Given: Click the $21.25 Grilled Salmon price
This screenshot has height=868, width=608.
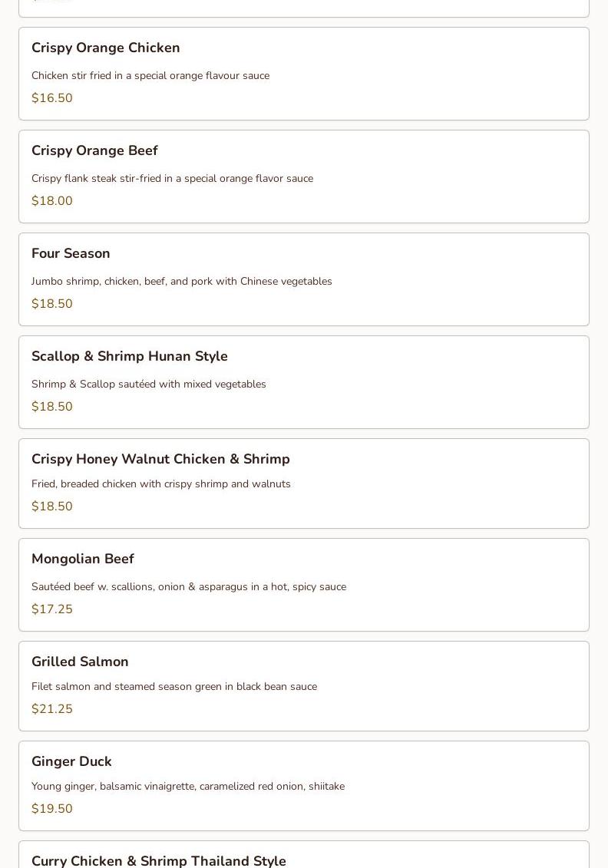Looking at the screenshot, I should coord(52,708).
